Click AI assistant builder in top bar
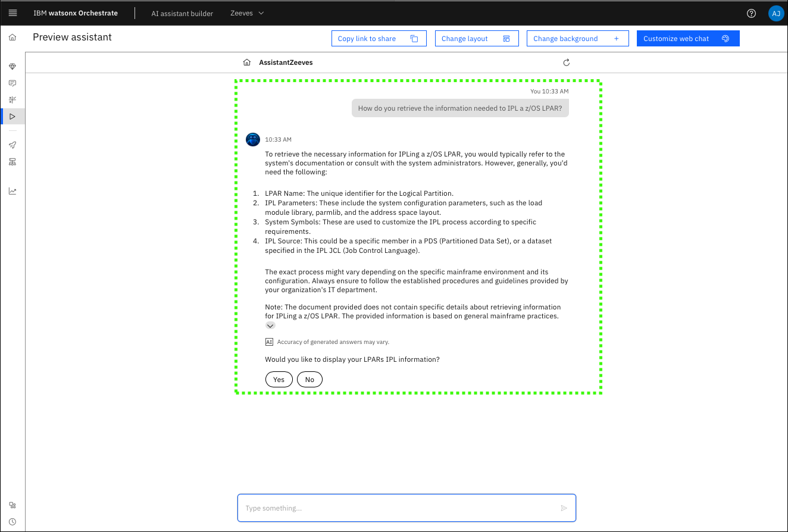Viewport: 788px width, 532px height. tap(182, 13)
